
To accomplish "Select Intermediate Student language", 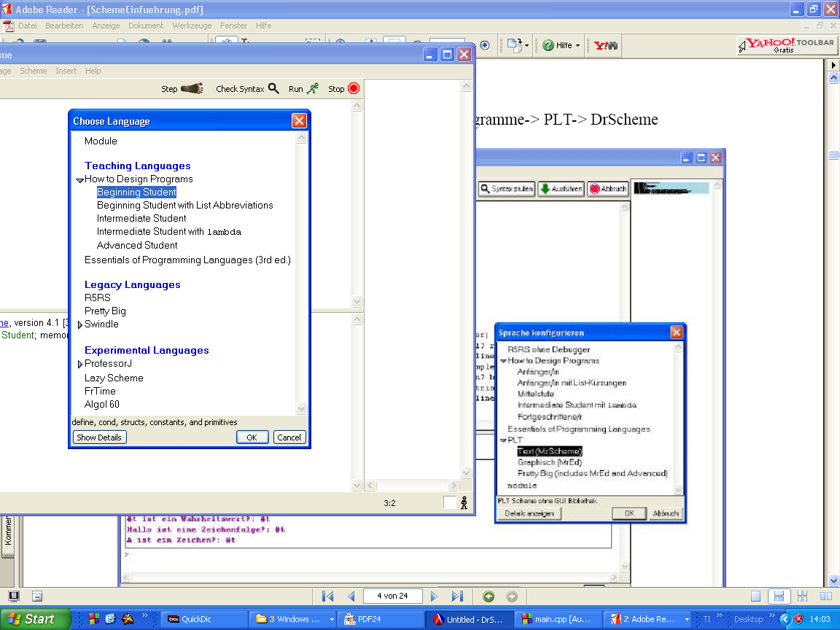I will (x=141, y=218).
